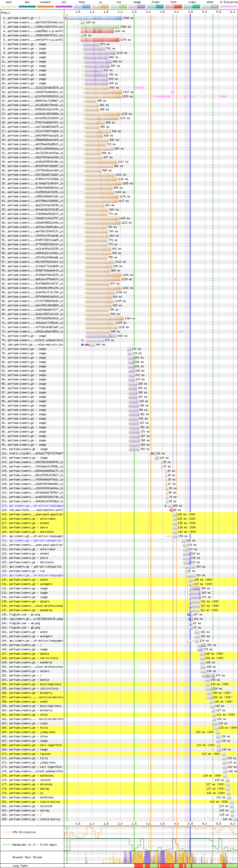Image resolution: width=238 pixels, height=868 pixels.
Task: Click the wait legend color swatch
Action: (x=9, y=6)
